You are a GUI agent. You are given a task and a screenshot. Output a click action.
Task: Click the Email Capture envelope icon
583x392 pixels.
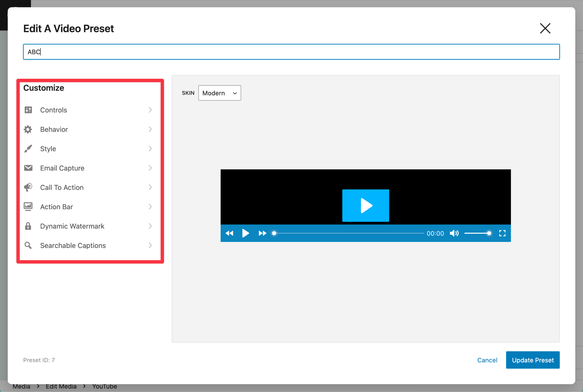[x=28, y=168]
